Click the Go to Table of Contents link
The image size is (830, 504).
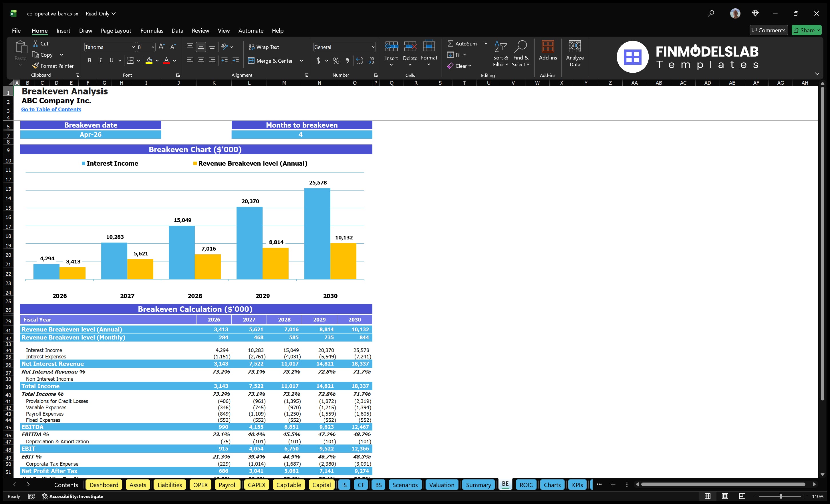click(51, 109)
